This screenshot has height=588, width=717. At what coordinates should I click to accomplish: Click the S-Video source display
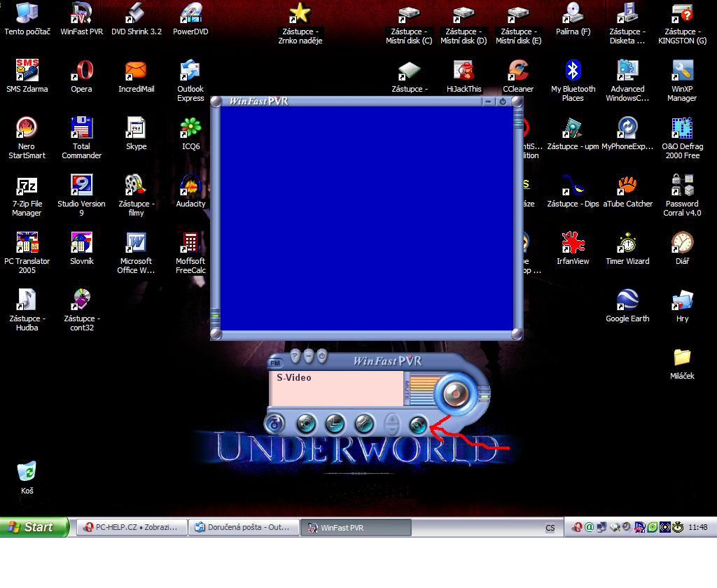336,388
